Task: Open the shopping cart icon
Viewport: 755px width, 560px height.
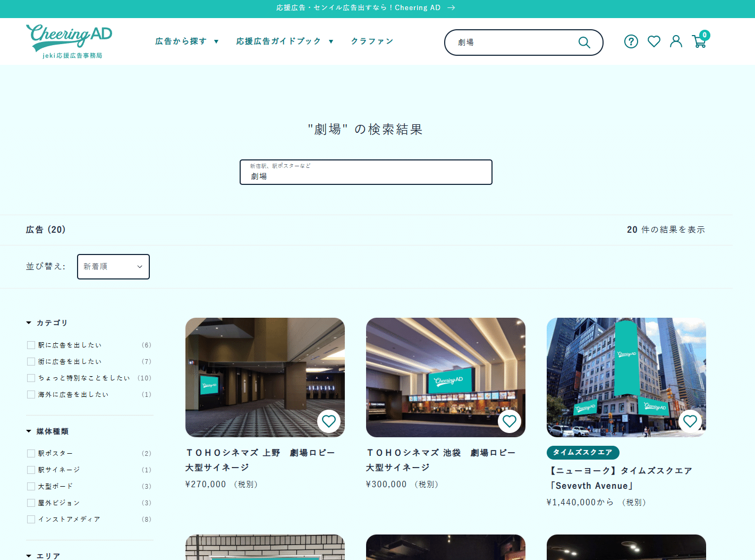Action: coord(700,40)
